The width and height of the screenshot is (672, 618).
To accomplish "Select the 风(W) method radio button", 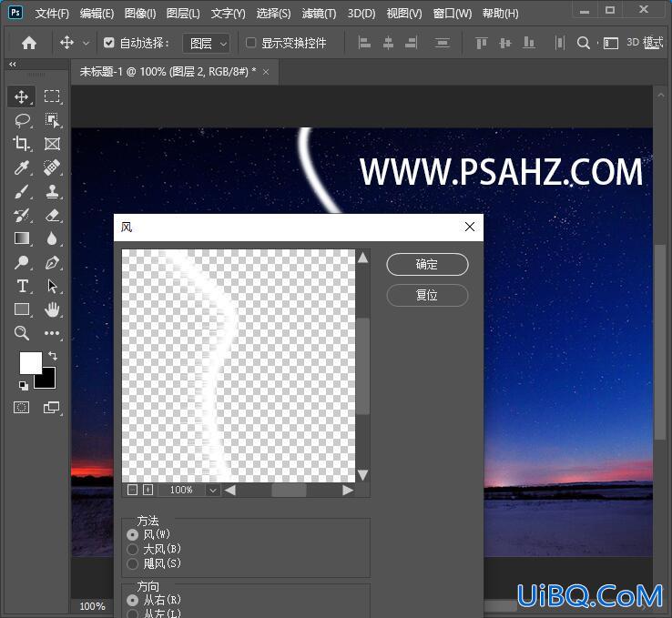I will (132, 535).
